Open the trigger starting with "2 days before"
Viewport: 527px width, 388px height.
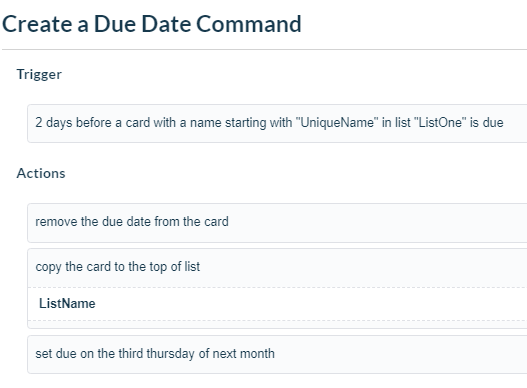click(277, 123)
